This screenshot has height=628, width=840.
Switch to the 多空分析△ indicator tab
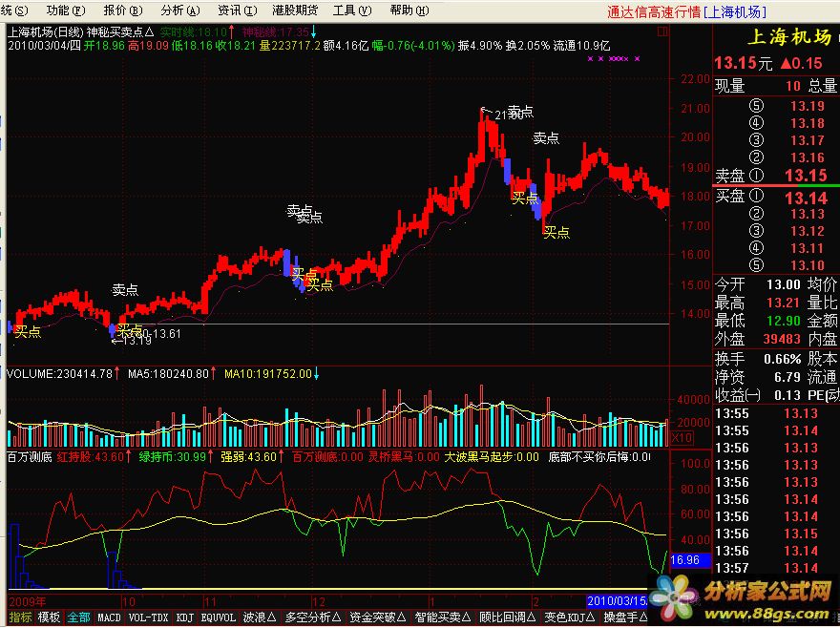pos(313,618)
